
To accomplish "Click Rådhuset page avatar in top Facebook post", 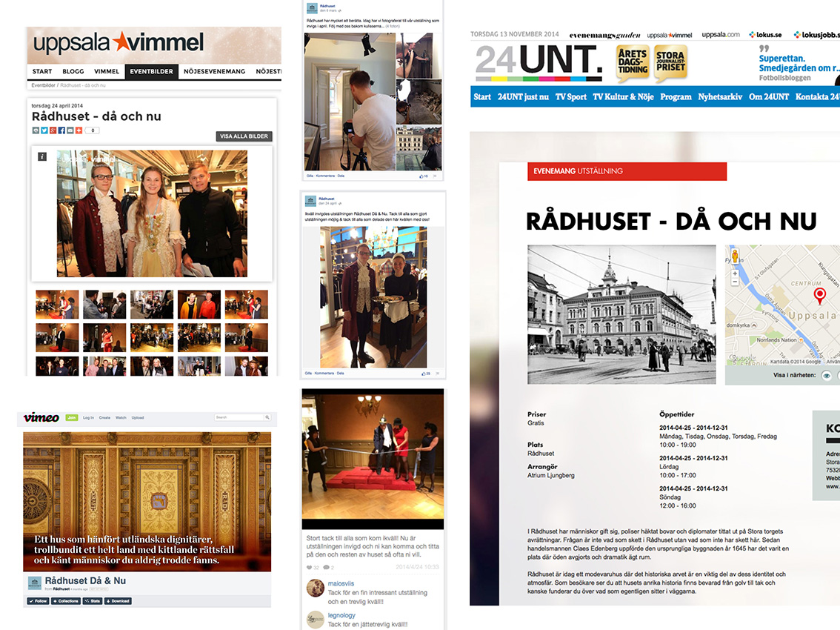I will 312,9.
